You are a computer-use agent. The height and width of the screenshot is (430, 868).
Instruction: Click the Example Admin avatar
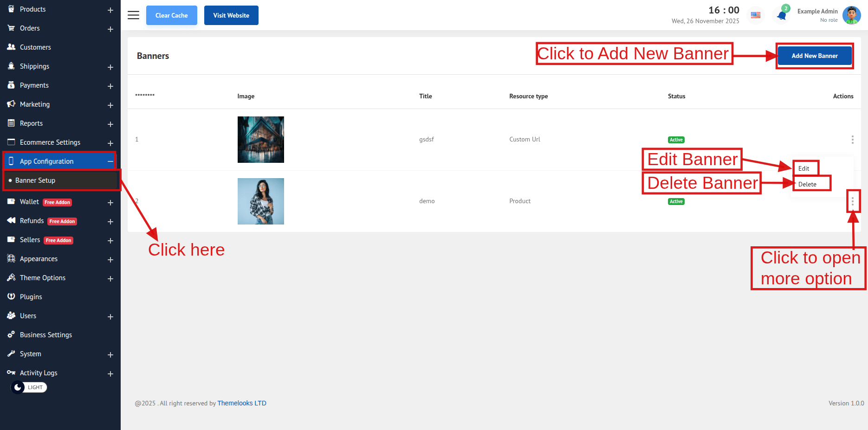coord(851,15)
